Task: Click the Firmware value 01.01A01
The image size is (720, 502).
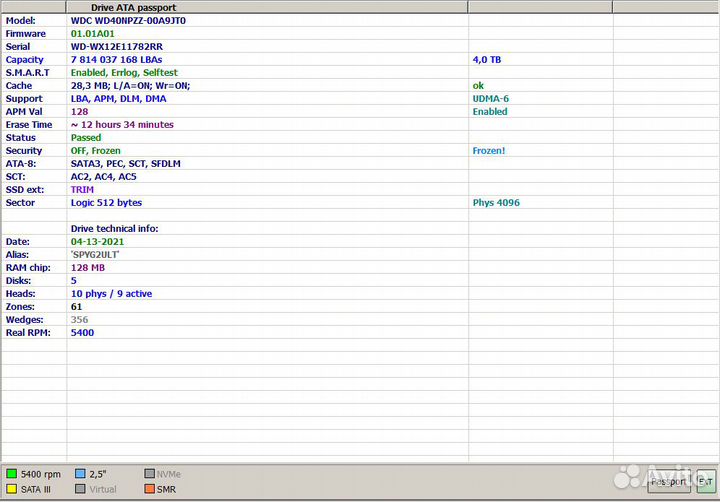Action: pyautogui.click(x=99, y=33)
